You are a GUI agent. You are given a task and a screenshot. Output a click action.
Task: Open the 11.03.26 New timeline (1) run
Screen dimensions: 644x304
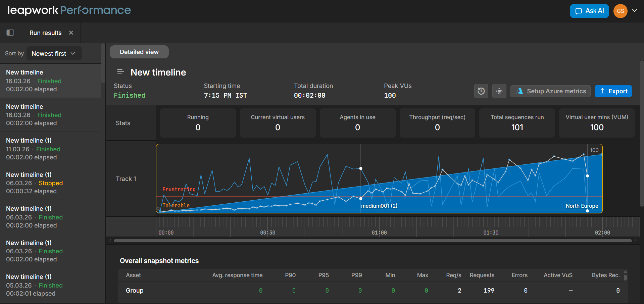pyautogui.click(x=50, y=149)
